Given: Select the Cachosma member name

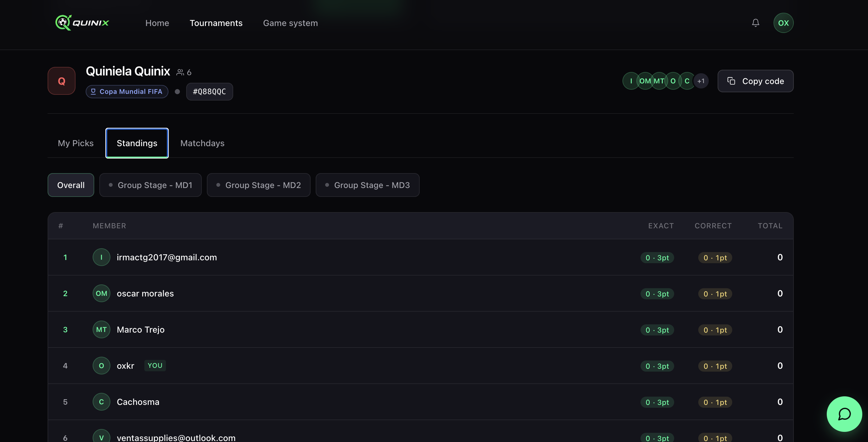Looking at the screenshot, I should click(138, 402).
